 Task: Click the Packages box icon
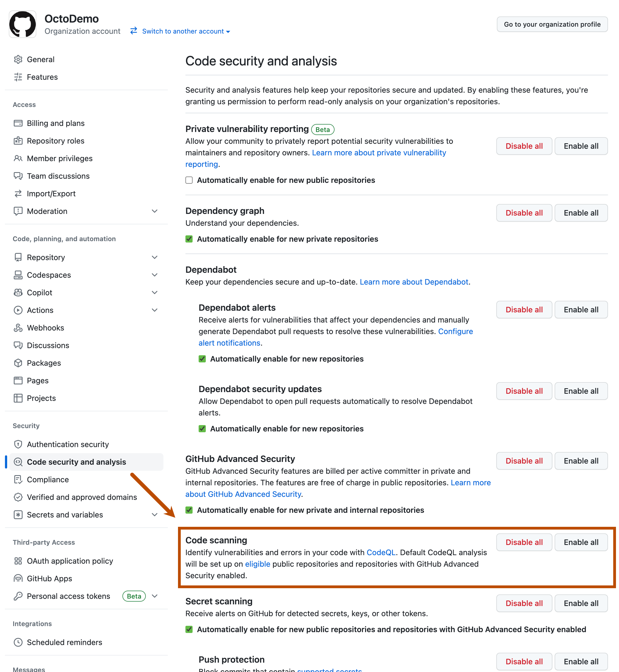[18, 363]
